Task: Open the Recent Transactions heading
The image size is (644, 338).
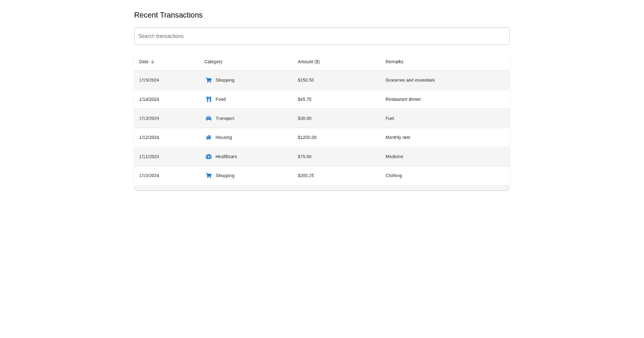Action: pyautogui.click(x=168, y=15)
